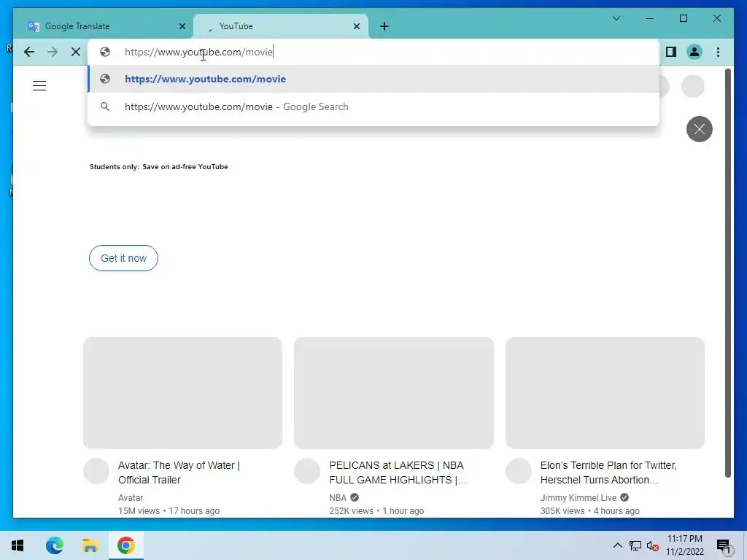Go back with the browser back arrow
Image resolution: width=747 pixels, height=560 pixels.
click(x=29, y=52)
